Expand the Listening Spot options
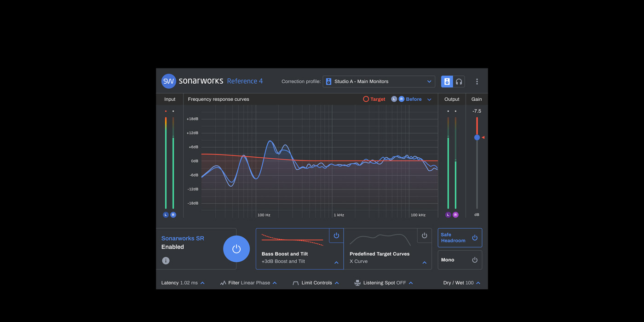The width and height of the screenshot is (644, 322). (x=411, y=283)
